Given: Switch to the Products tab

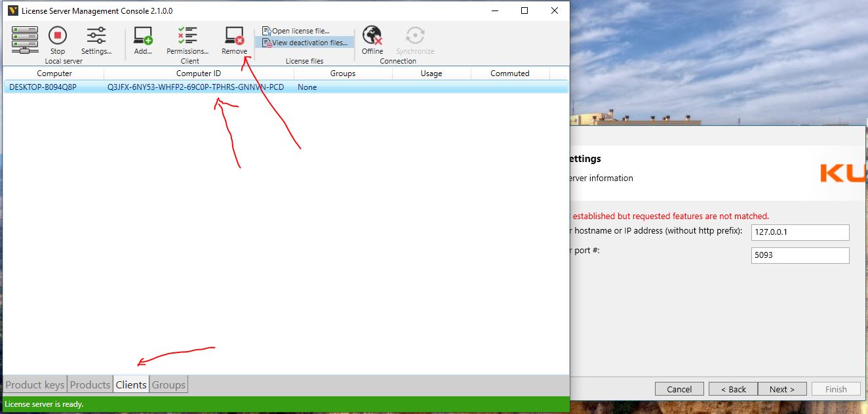Looking at the screenshot, I should (x=90, y=385).
